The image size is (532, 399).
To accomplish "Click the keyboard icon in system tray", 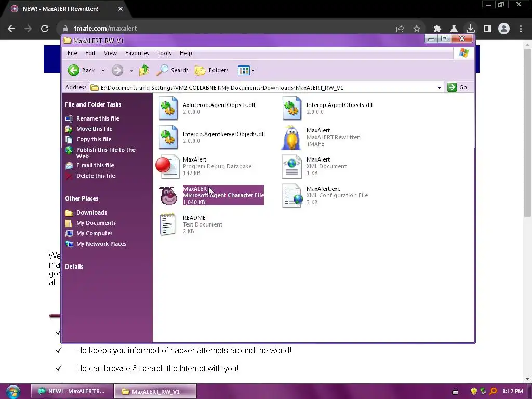I will 455,392.
